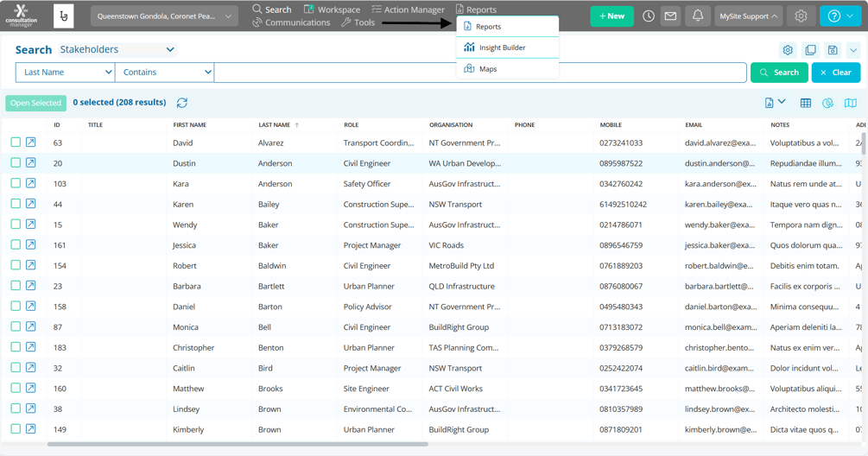This screenshot has height=456, width=868.
Task: Open record for Wendy Baker
Action: [x=30, y=225]
